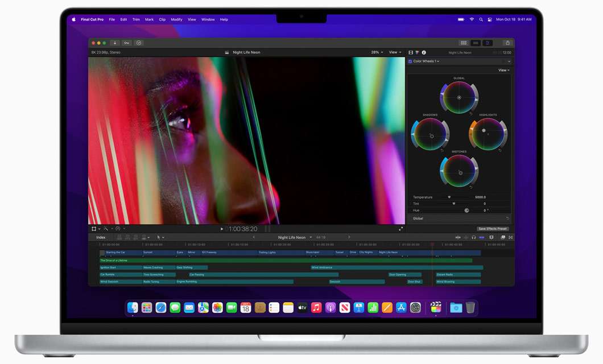Open the Window menu
603x364 pixels.
(208, 19)
